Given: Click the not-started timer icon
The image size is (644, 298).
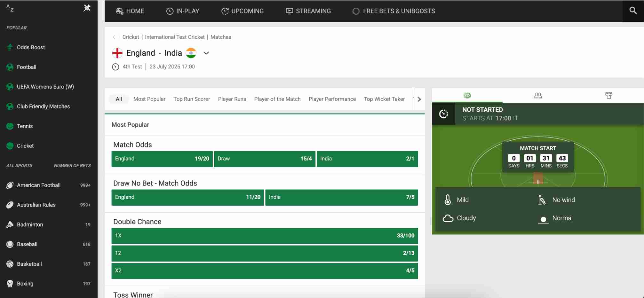Looking at the screenshot, I should 443,114.
